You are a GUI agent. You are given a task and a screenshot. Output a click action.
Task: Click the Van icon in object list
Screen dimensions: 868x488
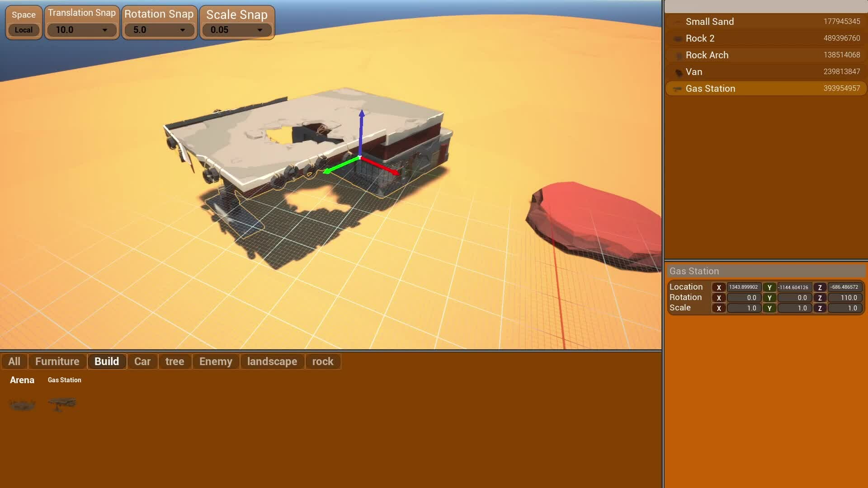[x=678, y=72]
